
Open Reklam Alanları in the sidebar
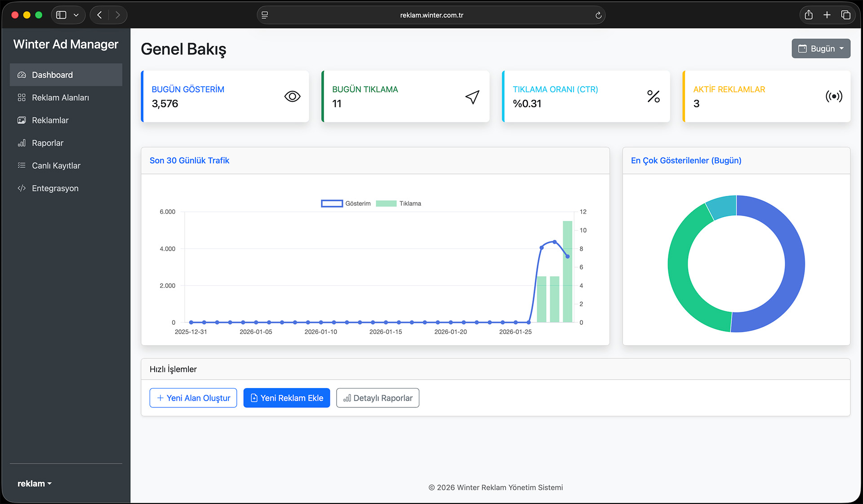point(60,97)
